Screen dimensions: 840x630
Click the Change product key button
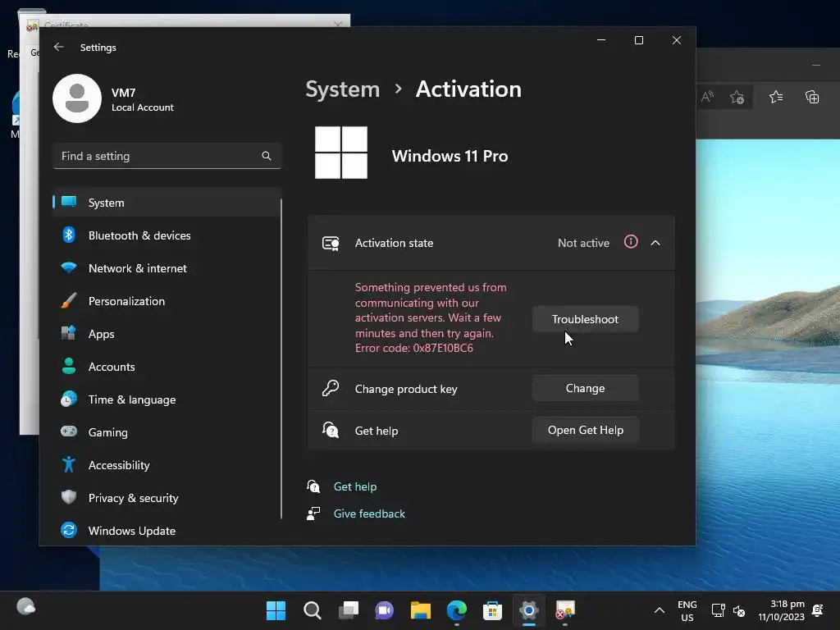585,388
